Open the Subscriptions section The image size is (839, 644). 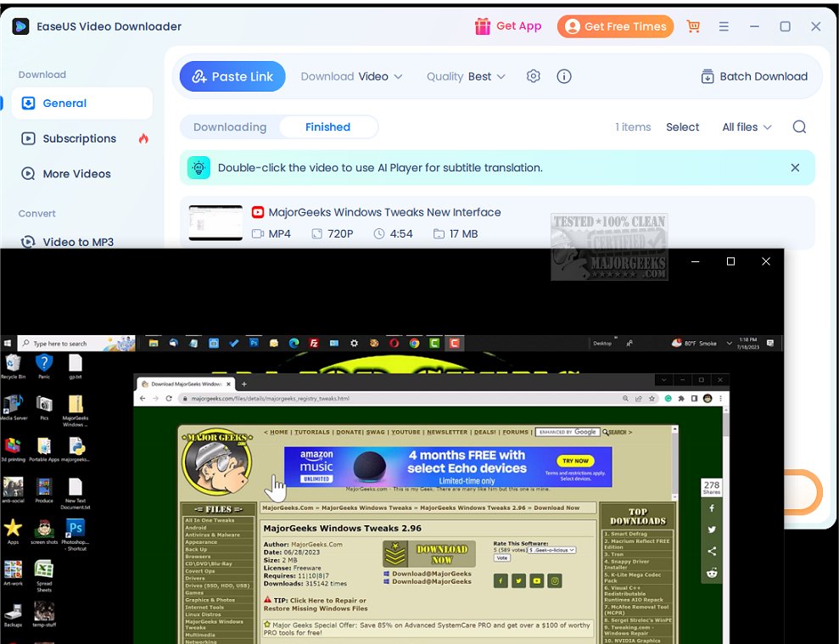pyautogui.click(x=79, y=138)
